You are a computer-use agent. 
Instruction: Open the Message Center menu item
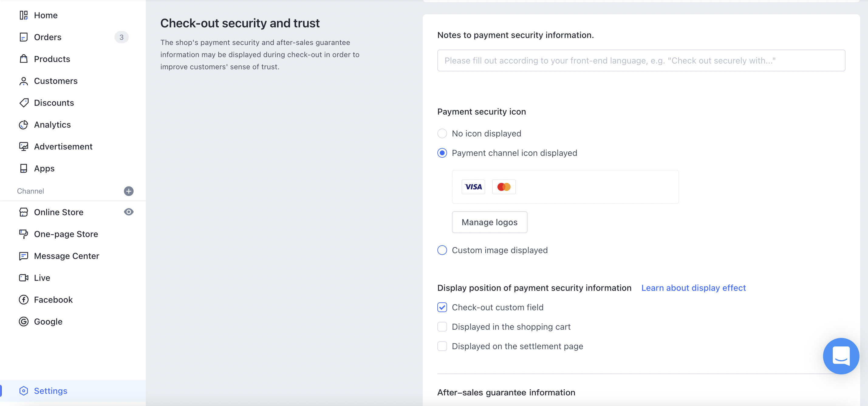tap(67, 256)
